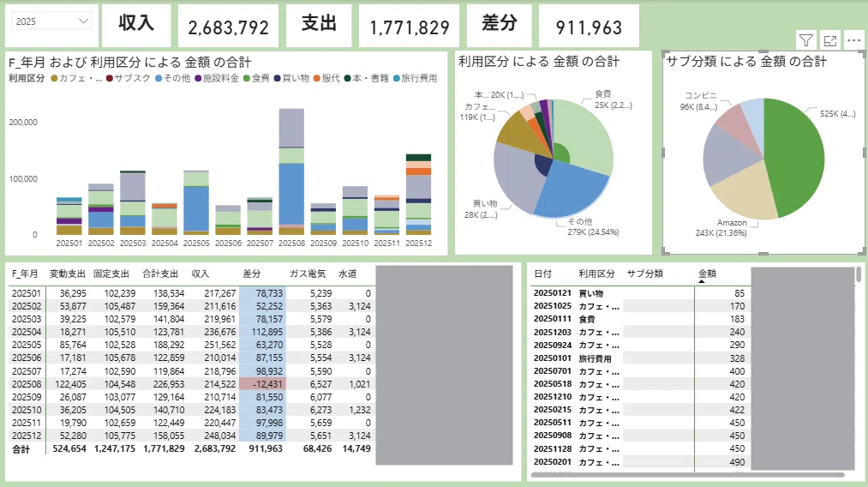Click the 食費 25K pie label

pos(614,99)
